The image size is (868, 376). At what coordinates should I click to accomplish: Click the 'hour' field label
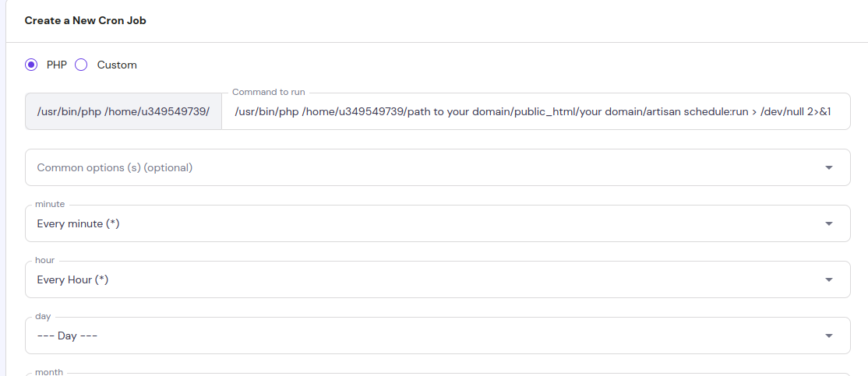[x=45, y=260]
